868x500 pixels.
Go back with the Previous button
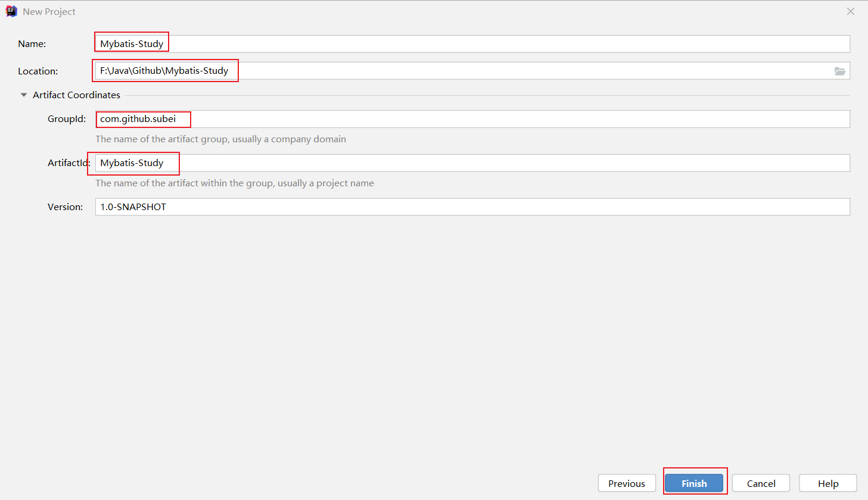point(627,483)
